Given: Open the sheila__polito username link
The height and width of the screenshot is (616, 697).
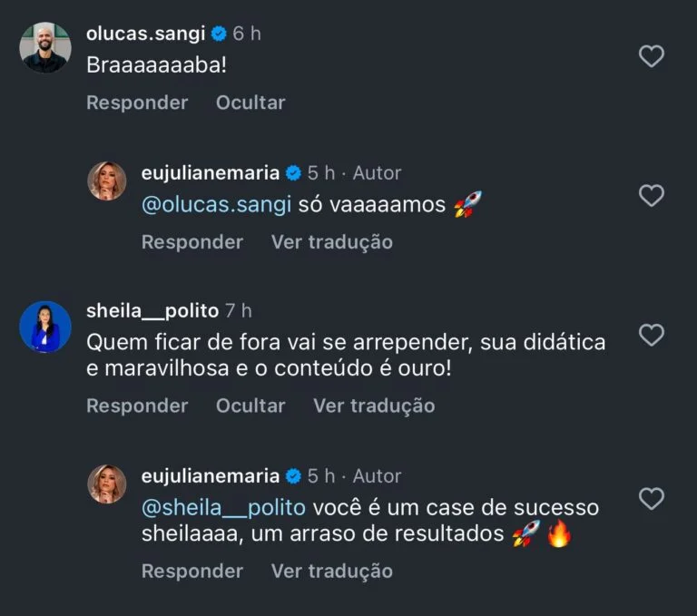Looking at the screenshot, I should coord(152,310).
